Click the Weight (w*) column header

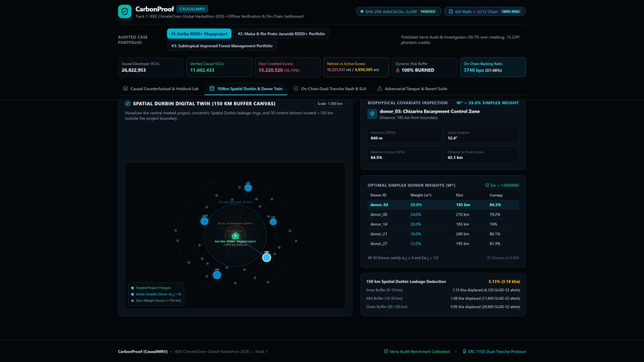[420, 195]
